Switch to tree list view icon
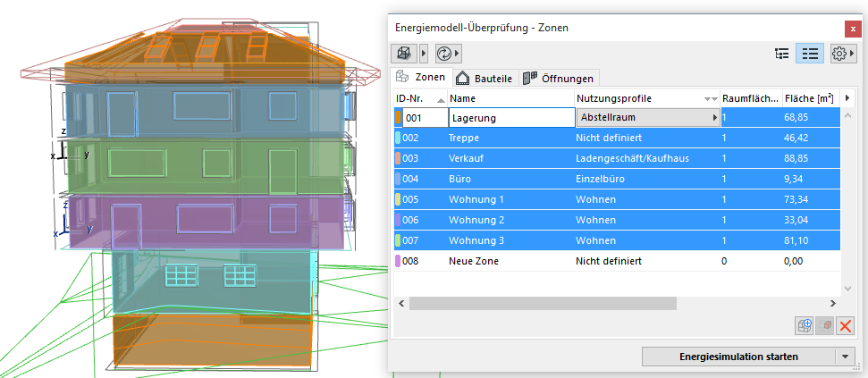 click(781, 54)
